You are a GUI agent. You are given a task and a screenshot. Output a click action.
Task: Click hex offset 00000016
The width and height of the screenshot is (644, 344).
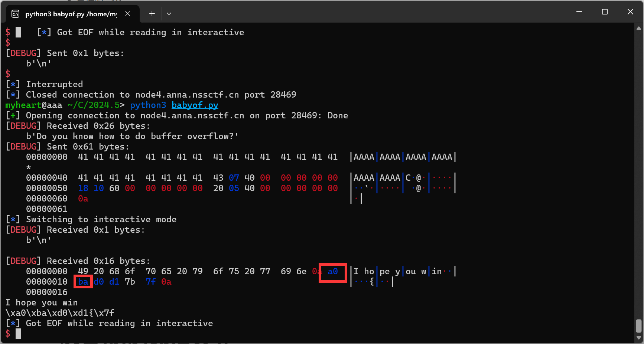coord(47,292)
